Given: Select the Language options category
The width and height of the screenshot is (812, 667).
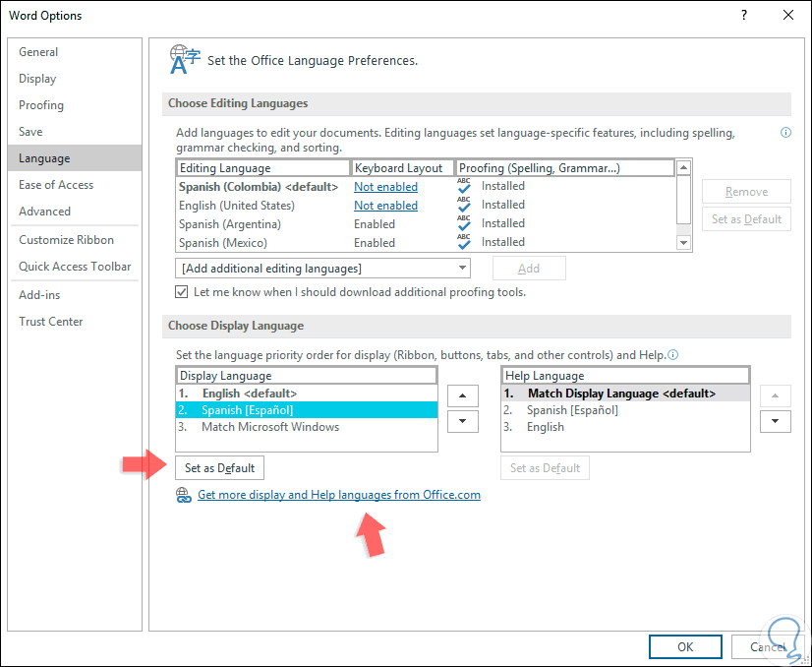Looking at the screenshot, I should [x=75, y=158].
